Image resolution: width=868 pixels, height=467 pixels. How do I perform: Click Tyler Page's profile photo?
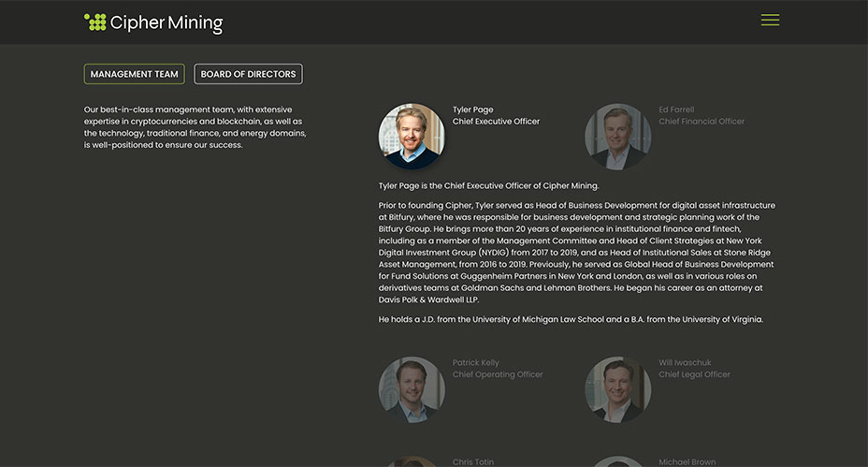(412, 137)
